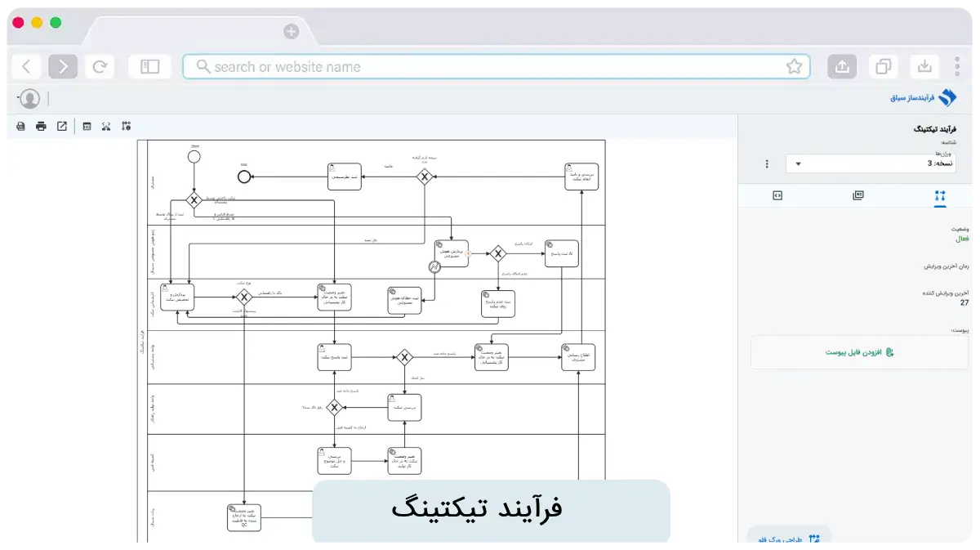Select the بررسی و تایید انجام تیکت task
980x550 pixels.
(581, 177)
